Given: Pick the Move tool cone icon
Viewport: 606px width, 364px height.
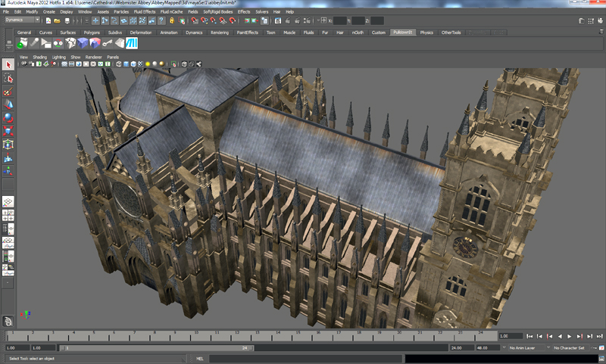Looking at the screenshot, I should [x=8, y=104].
